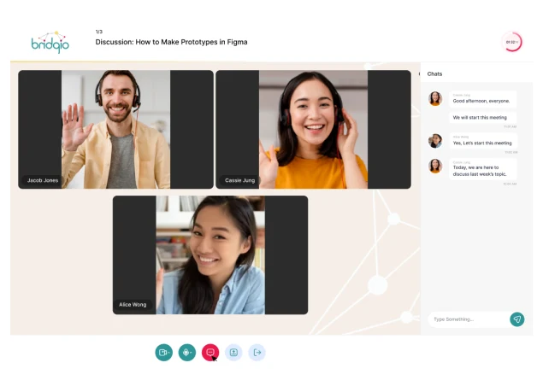Toggle the red chat panel button
Viewport: 543px width, 392px height.
pos(210,352)
